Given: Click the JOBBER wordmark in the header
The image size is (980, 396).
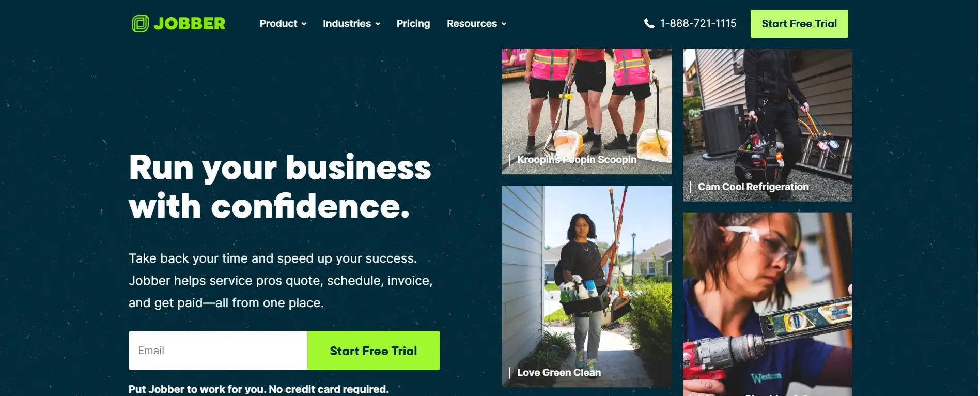Looking at the screenshot, I should (190, 24).
